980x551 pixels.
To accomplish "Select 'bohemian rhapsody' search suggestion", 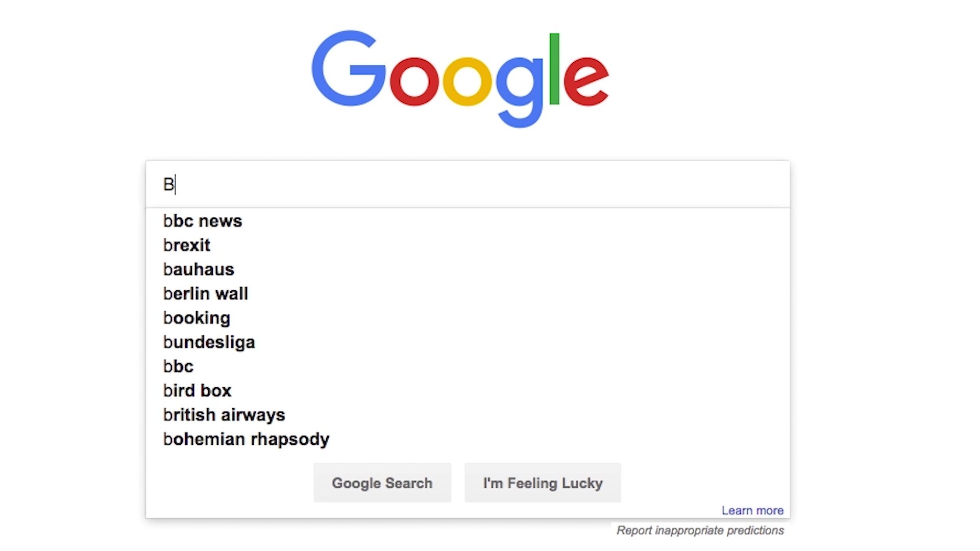I will tap(246, 439).
